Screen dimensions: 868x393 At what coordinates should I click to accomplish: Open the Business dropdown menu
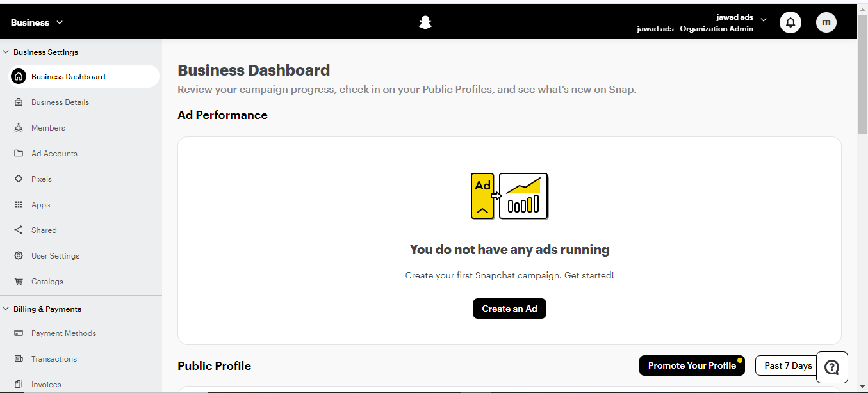[37, 22]
